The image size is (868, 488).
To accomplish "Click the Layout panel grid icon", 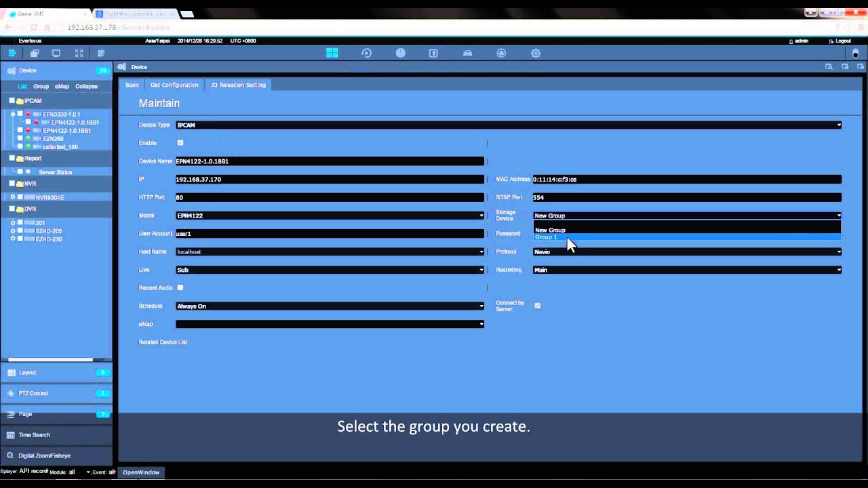I will 10,373.
